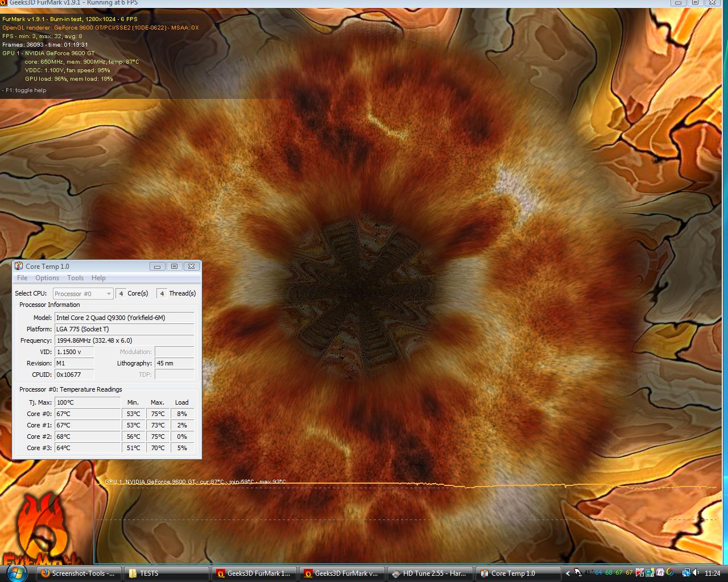Click the 68 core temperature tray reading
The height and width of the screenshot is (582, 728).
tap(609, 573)
